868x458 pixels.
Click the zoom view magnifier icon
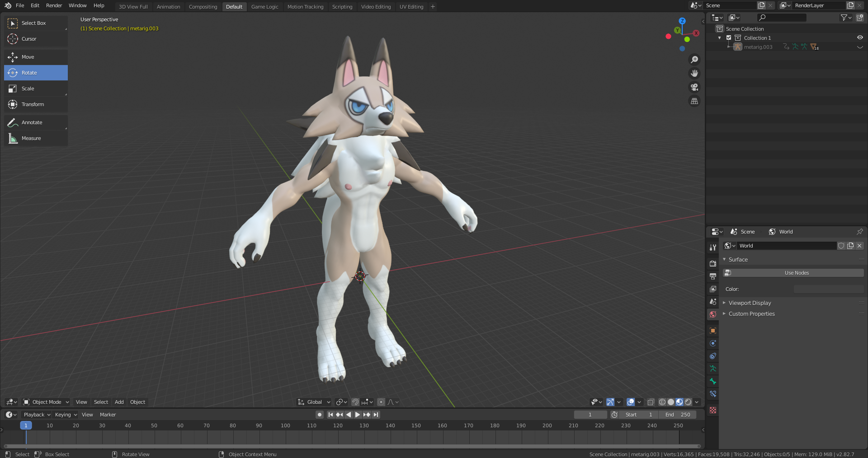[694, 60]
